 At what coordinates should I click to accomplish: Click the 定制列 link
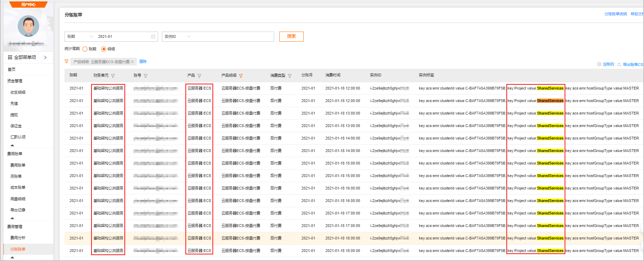pyautogui.click(x=609, y=64)
